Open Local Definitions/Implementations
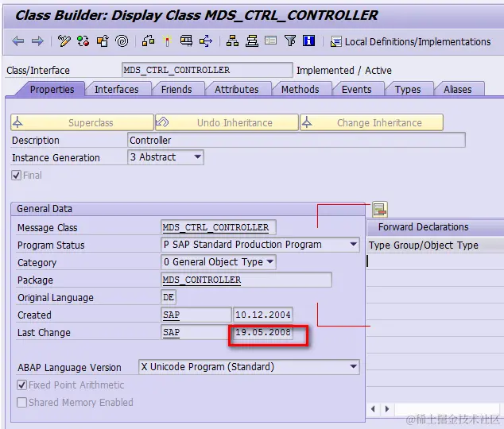This screenshot has width=504, height=429. pos(410,42)
